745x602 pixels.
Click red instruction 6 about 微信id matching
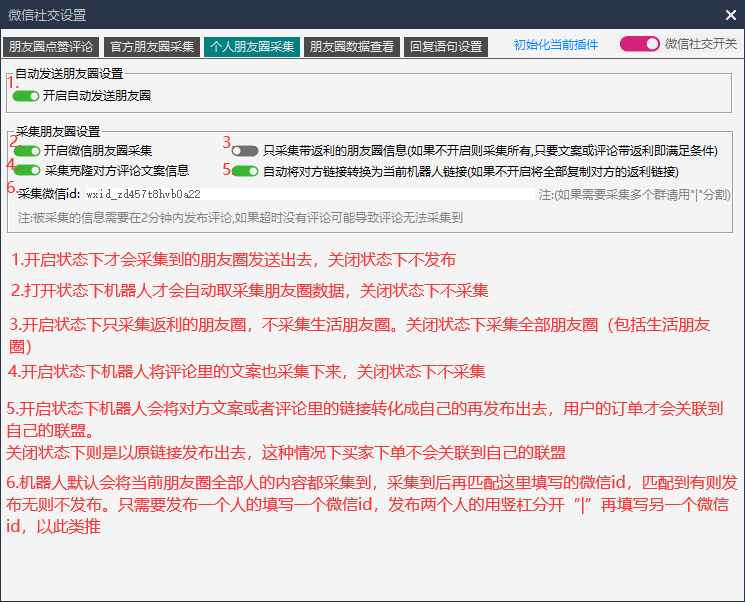point(372,503)
